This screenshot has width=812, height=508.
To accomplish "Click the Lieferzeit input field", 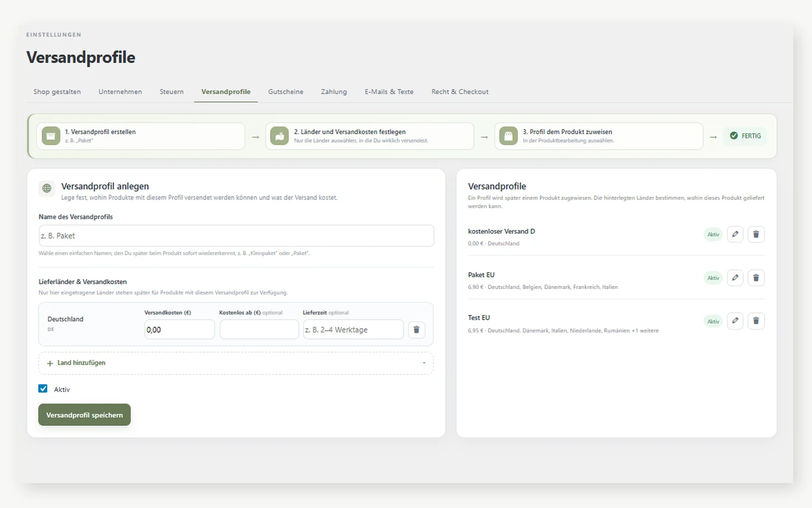I will 353,330.
